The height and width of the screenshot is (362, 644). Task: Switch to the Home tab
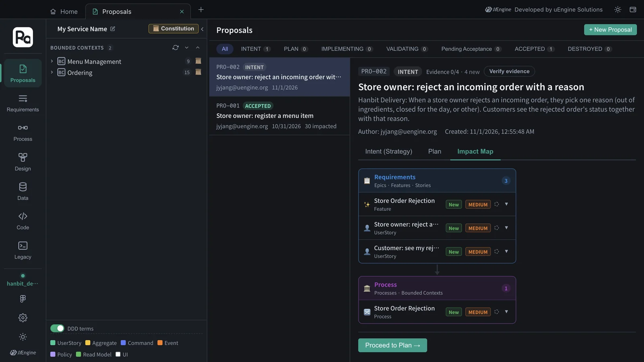click(x=64, y=12)
